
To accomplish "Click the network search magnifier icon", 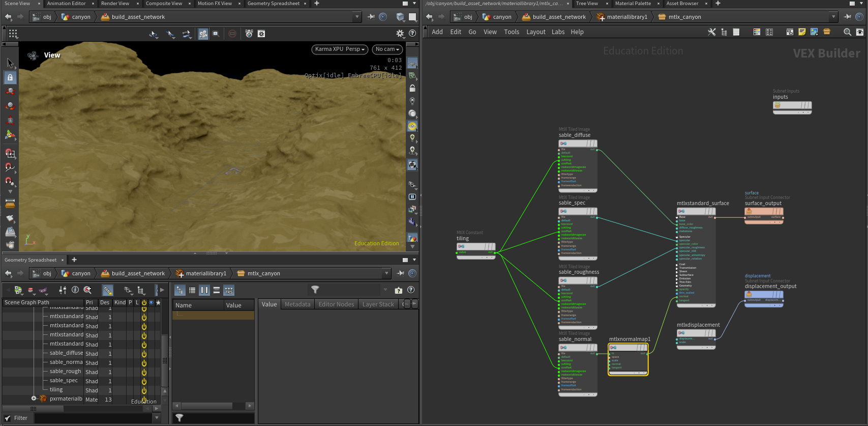I will pos(847,32).
